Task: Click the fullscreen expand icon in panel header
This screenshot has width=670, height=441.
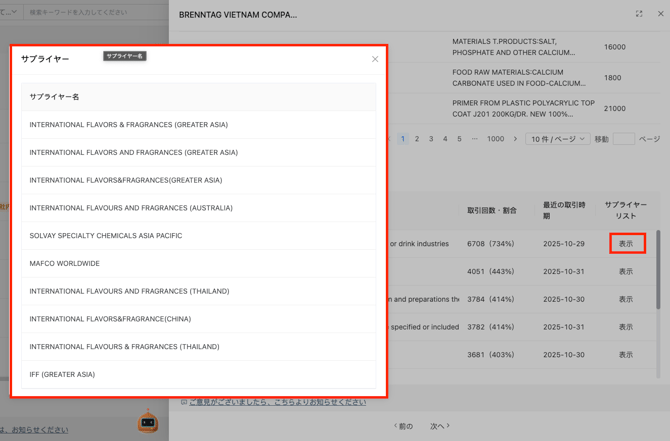Action: pyautogui.click(x=639, y=14)
